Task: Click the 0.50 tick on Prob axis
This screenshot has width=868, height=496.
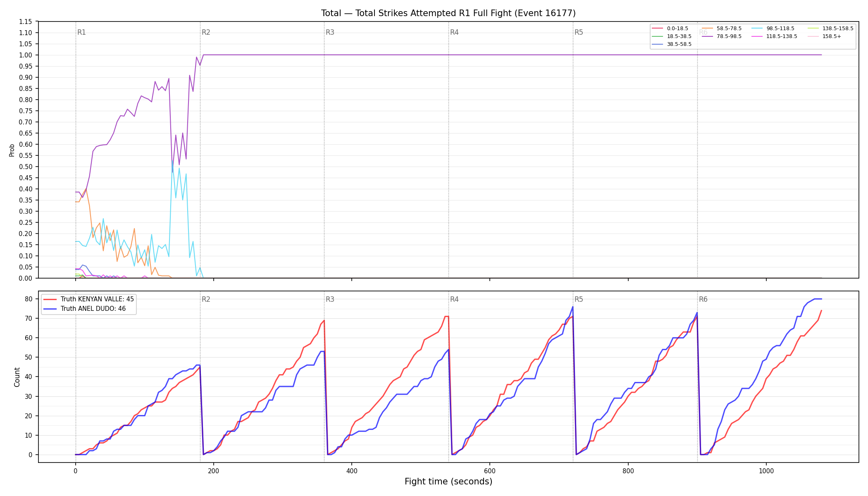Action: click(26, 167)
